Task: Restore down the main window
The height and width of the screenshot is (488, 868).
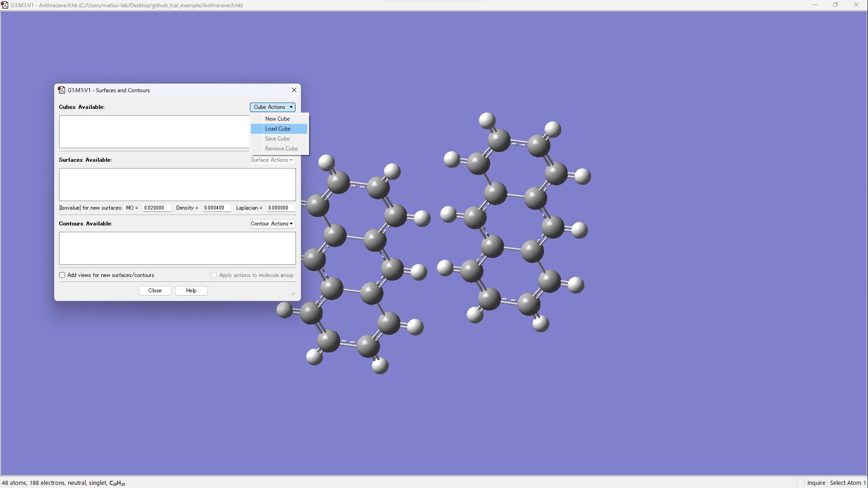Action: point(835,5)
